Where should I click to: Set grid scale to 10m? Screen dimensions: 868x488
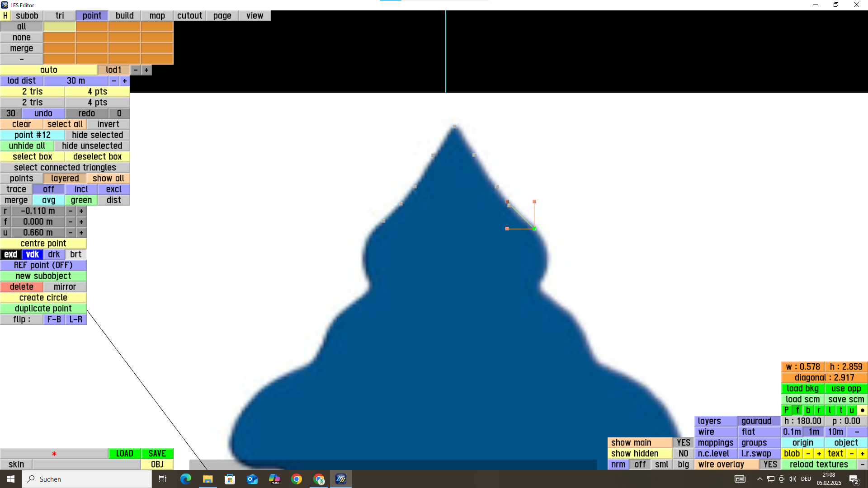click(x=835, y=432)
